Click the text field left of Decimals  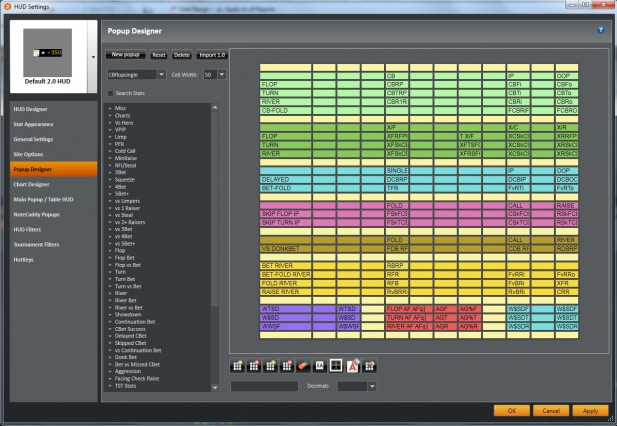[264, 386]
